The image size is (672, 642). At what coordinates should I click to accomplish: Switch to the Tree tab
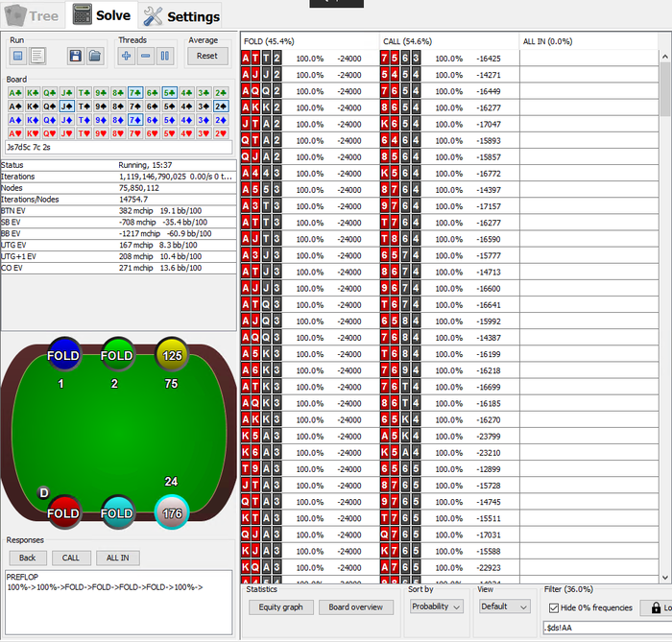click(x=34, y=15)
